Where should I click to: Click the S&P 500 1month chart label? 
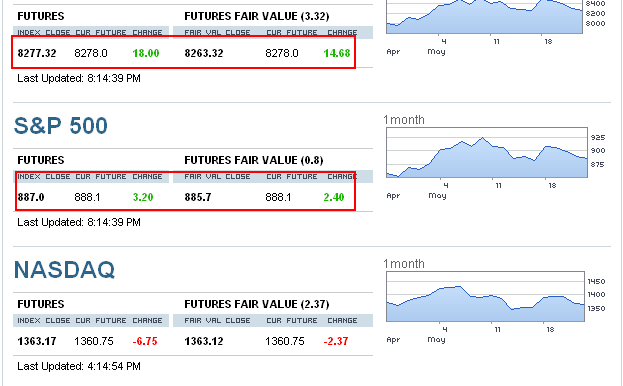[404, 120]
